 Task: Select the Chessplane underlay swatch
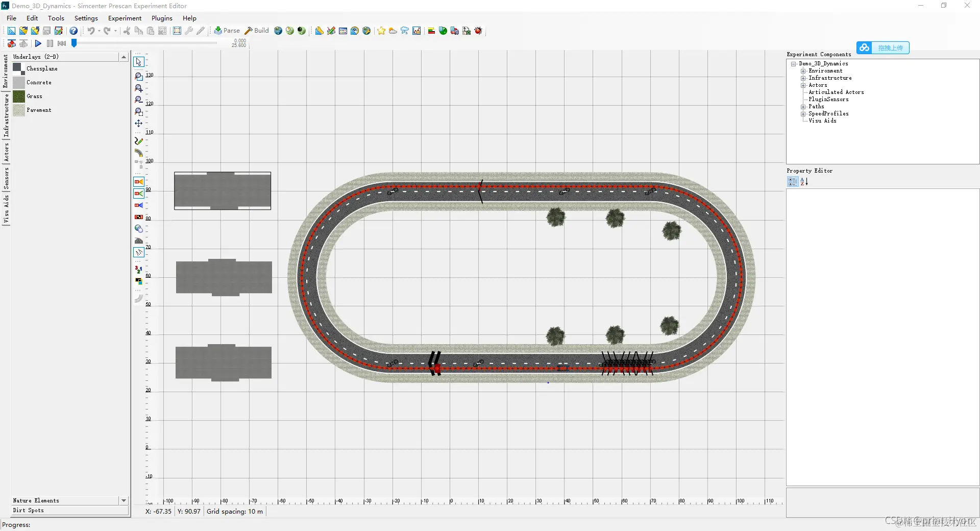(x=19, y=68)
